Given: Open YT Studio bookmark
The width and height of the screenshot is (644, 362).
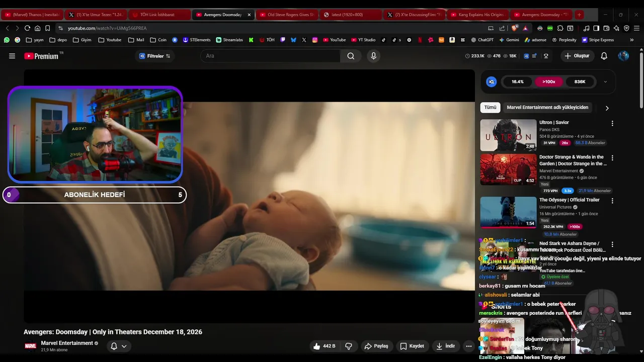Looking at the screenshot, I should click(363, 40).
